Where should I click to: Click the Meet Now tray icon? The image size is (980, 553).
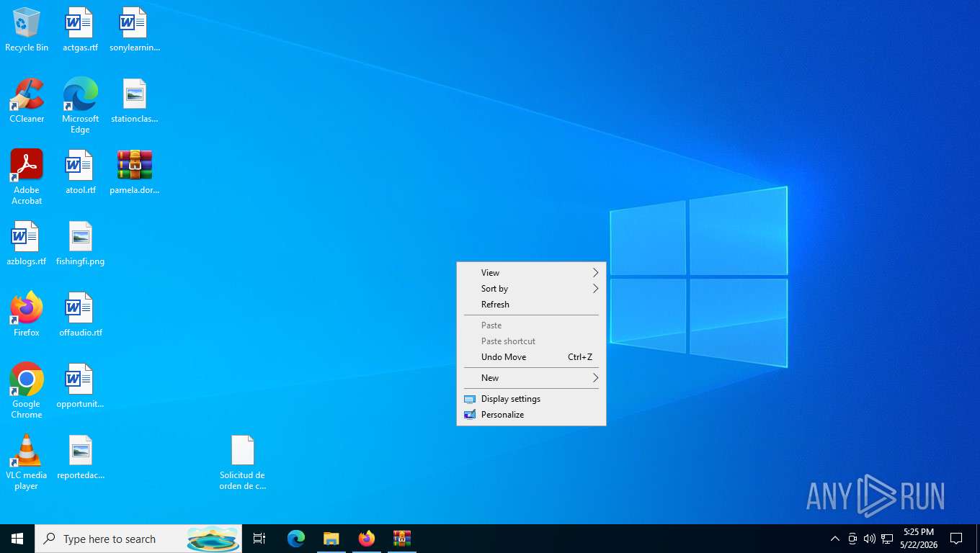tap(852, 539)
